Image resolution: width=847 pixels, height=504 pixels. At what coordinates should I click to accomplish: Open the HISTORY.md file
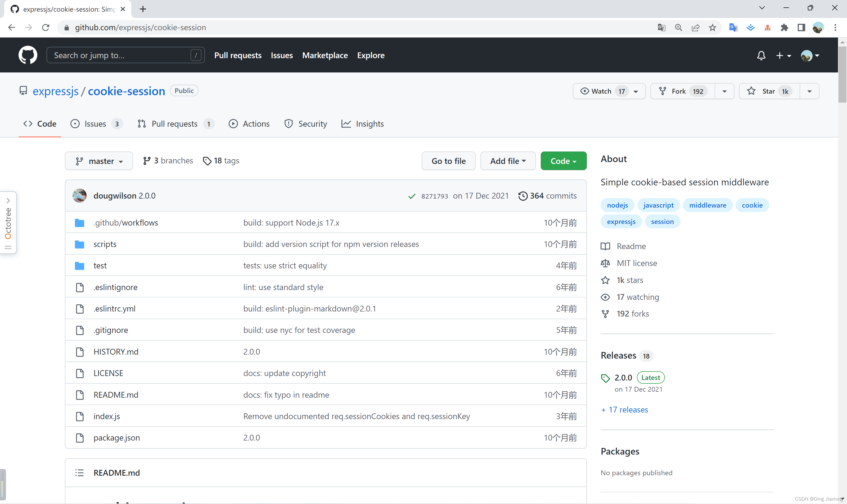(x=116, y=351)
